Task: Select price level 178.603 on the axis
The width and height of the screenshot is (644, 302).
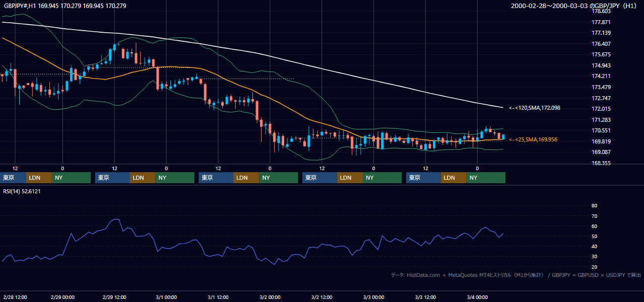Action: (x=601, y=11)
